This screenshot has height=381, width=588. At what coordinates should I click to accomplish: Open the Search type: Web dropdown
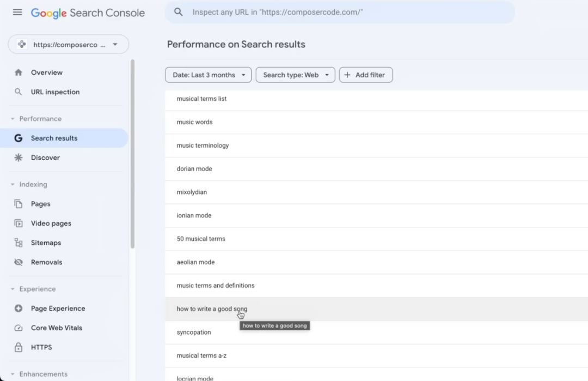tap(295, 75)
